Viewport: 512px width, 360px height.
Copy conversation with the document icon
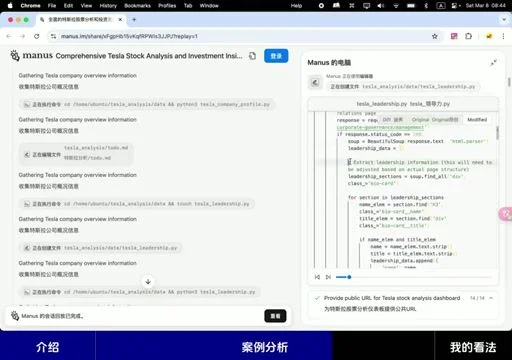tap(252, 56)
